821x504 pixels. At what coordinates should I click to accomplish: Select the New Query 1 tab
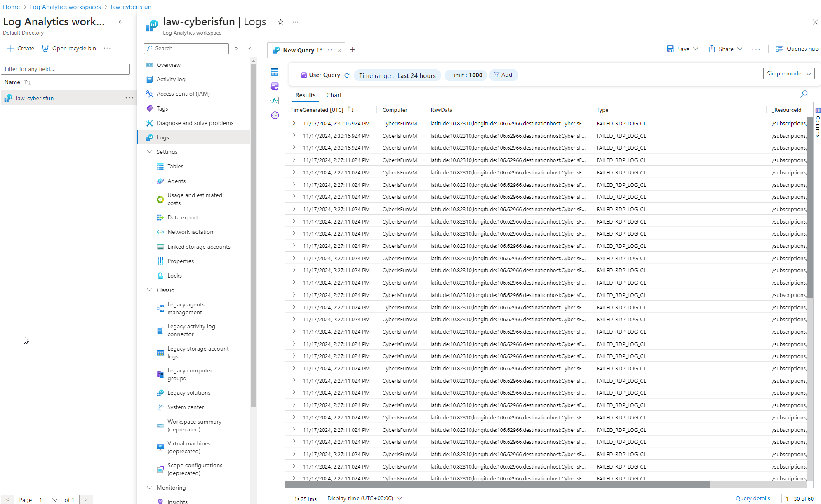302,50
